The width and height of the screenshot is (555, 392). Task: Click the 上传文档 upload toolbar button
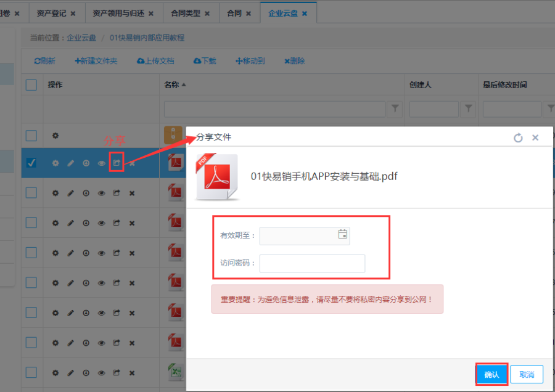click(155, 61)
